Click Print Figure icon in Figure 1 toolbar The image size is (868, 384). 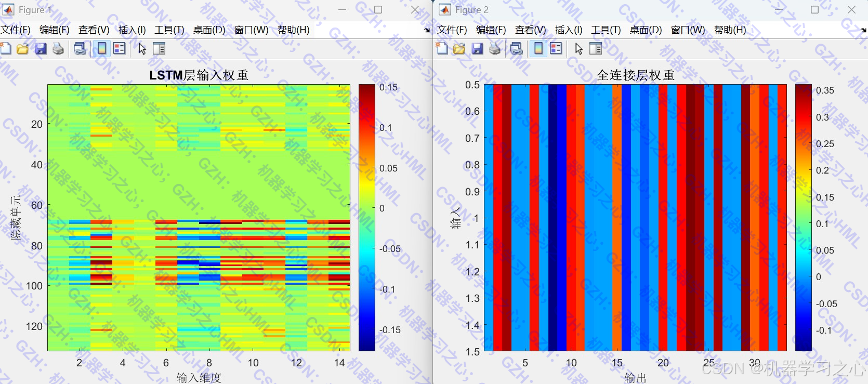click(58, 49)
